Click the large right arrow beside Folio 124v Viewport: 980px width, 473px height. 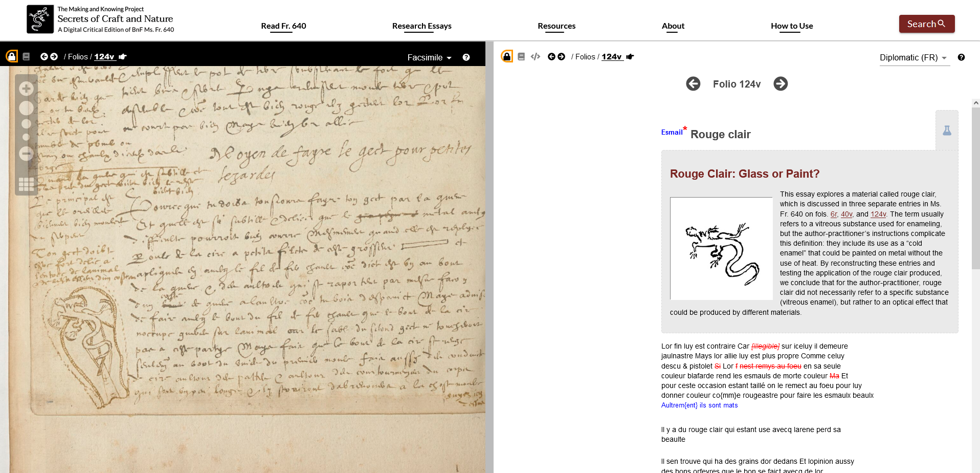pos(781,83)
